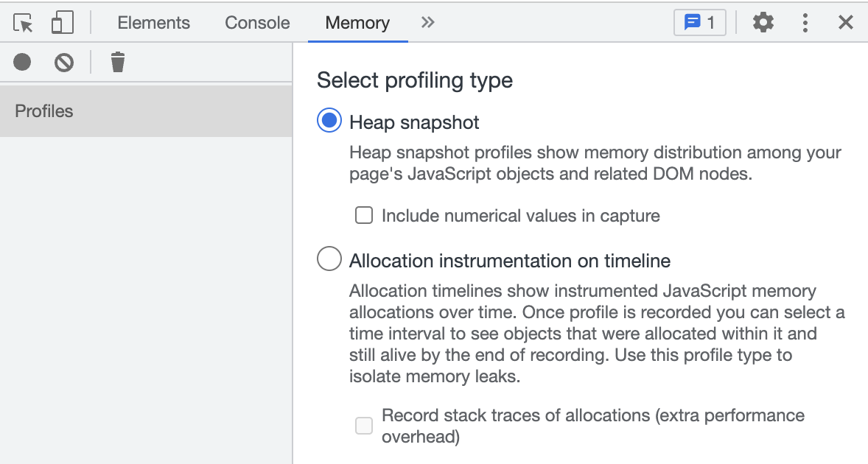Click the collect garbage trash icon
Screen dimensions: 868x464
click(118, 63)
